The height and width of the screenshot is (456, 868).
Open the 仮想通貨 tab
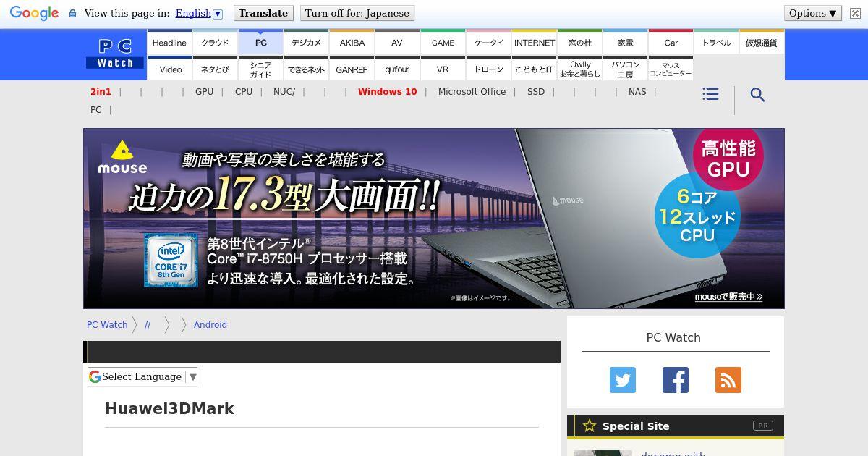(x=761, y=42)
